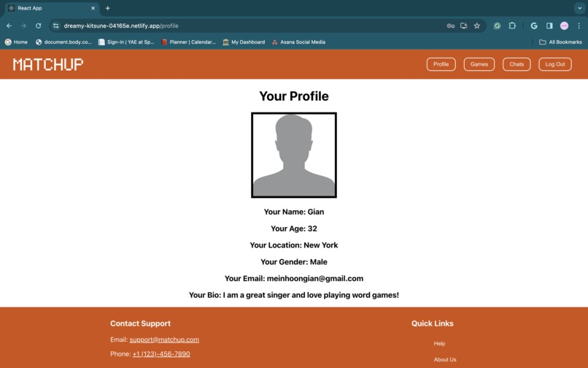
Task: Open the All Bookmarks folder
Action: tap(560, 42)
